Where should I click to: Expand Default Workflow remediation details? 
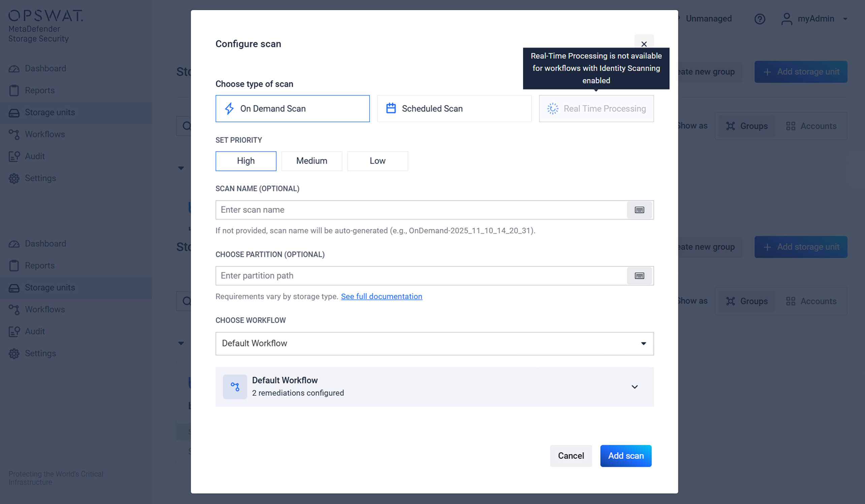coord(634,387)
